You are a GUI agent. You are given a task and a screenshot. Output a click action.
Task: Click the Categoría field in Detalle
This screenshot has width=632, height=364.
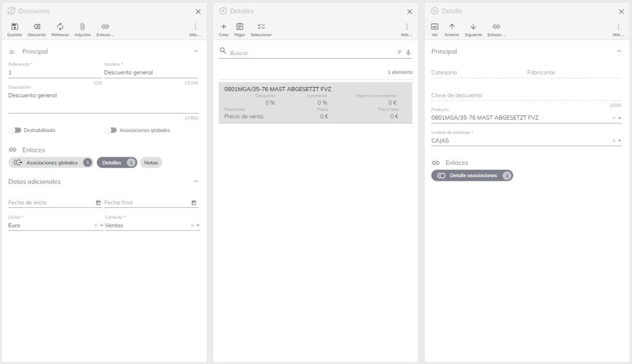click(478, 73)
